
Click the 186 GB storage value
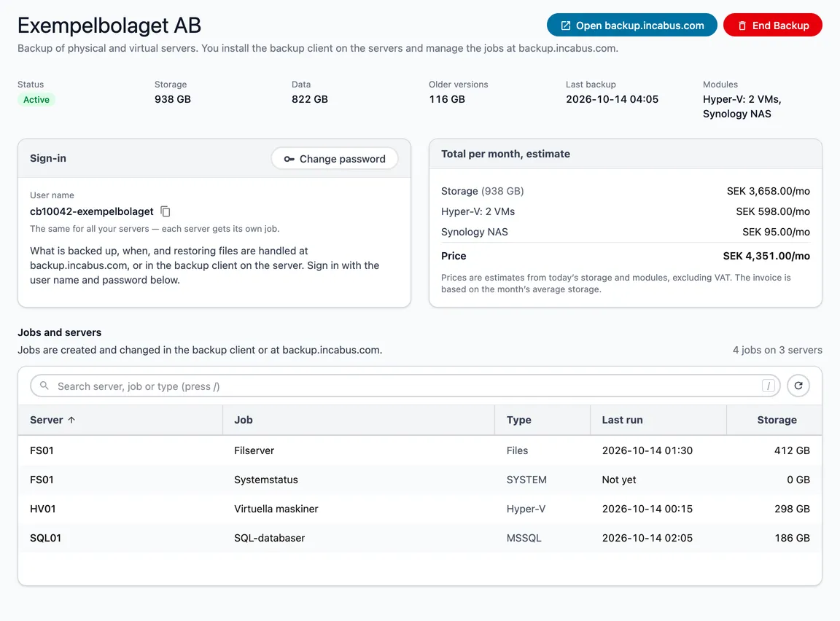pos(792,537)
